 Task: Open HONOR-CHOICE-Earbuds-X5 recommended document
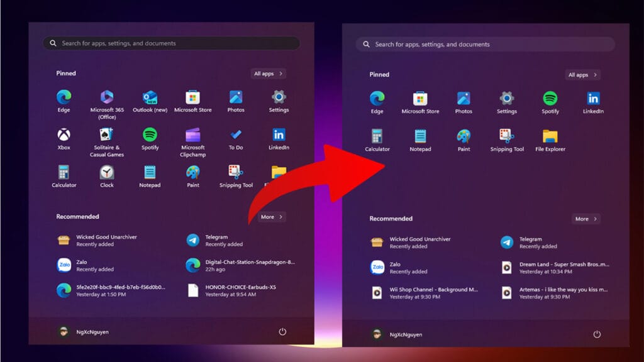pos(231,290)
